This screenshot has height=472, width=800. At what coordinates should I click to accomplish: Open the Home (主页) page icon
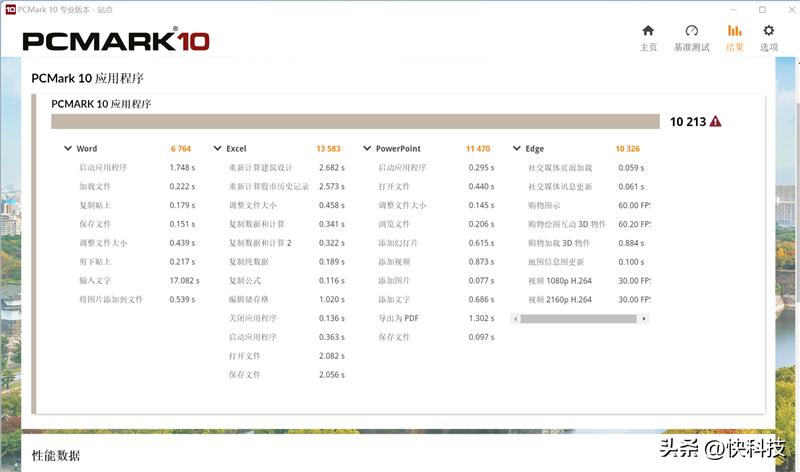[x=648, y=31]
